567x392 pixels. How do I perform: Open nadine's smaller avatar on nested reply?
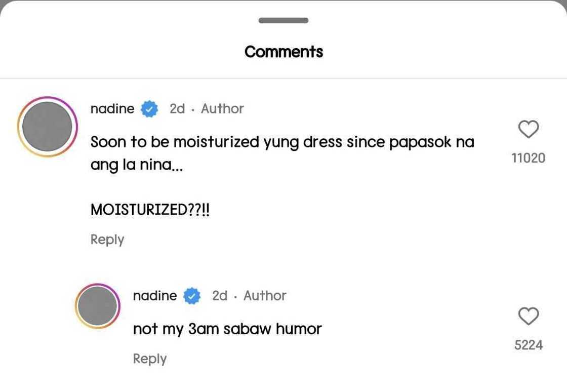98,306
